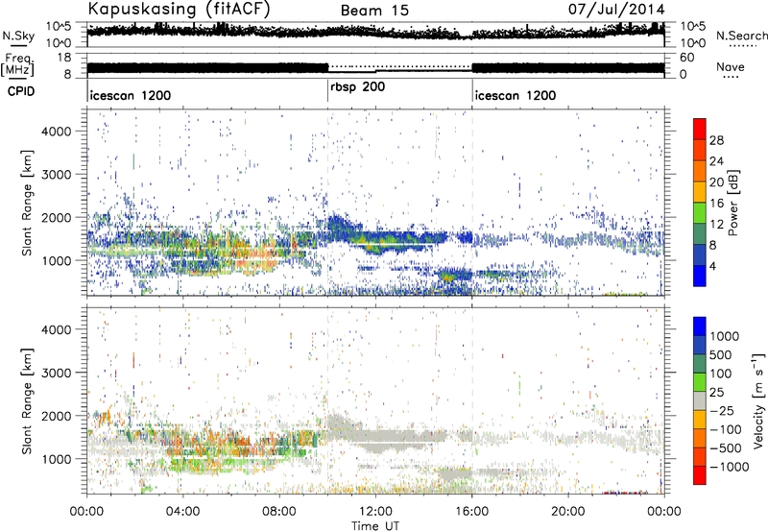The height and width of the screenshot is (532, 768).
Task: Click the '08:00' time axis label
Action: 279,512
